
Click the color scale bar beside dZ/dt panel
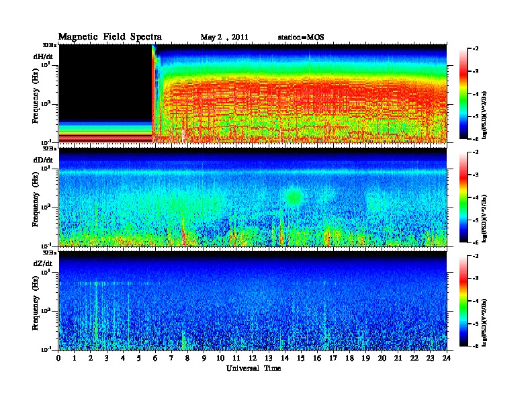pos(463,301)
